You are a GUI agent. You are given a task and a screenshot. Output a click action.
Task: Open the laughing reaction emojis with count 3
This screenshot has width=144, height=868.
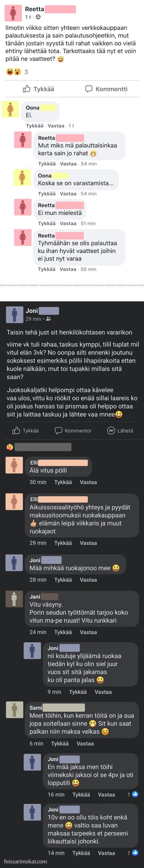[x=14, y=72]
